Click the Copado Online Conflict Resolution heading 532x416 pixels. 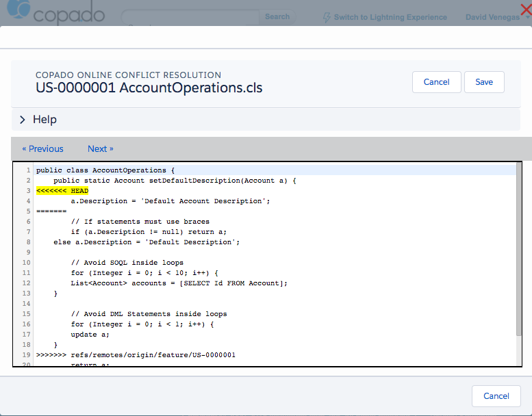tap(128, 75)
